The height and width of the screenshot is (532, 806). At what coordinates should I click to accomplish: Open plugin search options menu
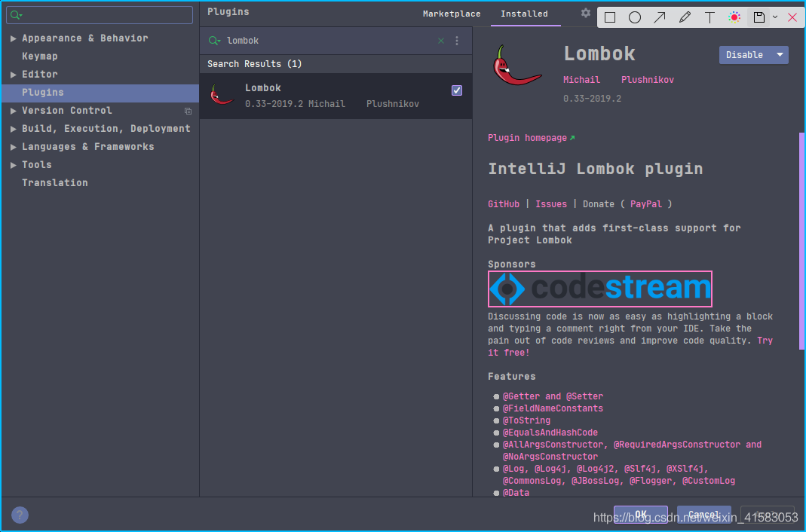click(x=457, y=41)
